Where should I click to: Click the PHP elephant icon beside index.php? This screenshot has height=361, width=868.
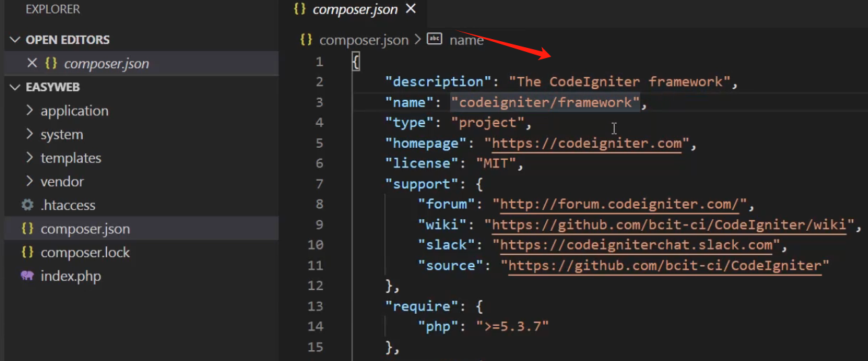point(28,275)
